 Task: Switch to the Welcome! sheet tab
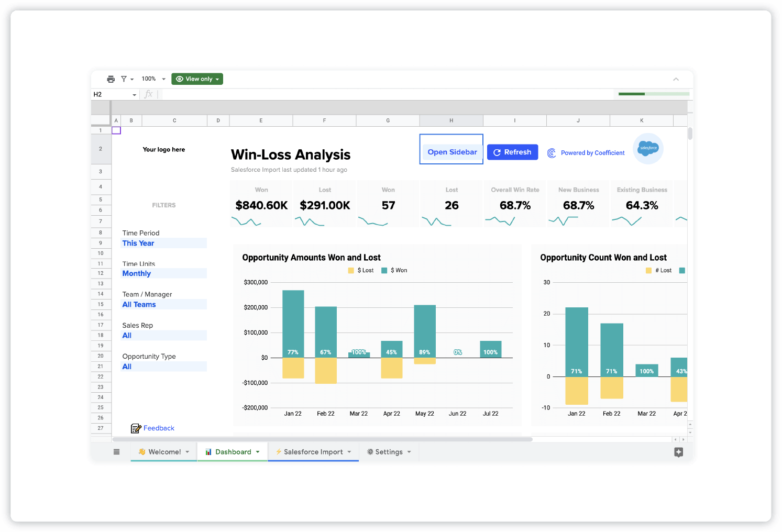[x=164, y=452]
